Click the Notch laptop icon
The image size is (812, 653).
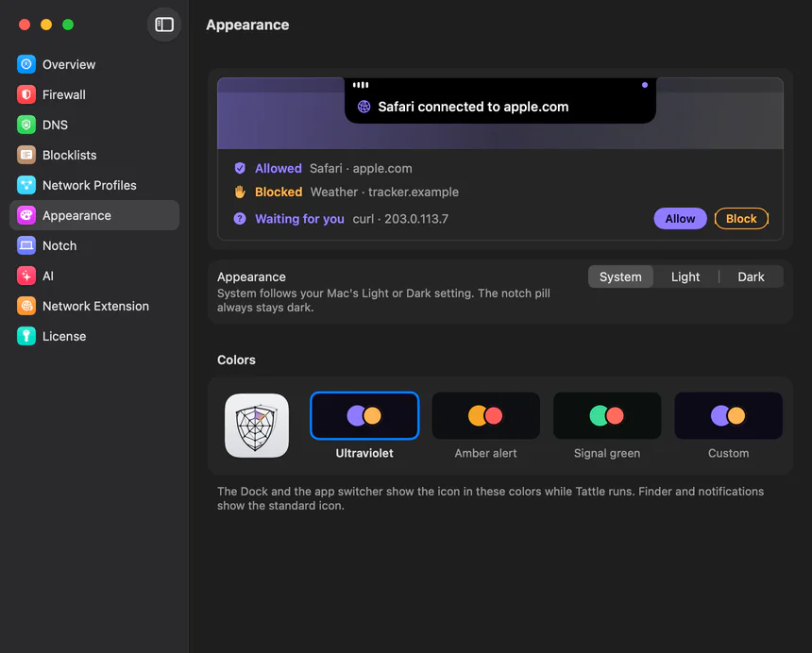(26, 245)
